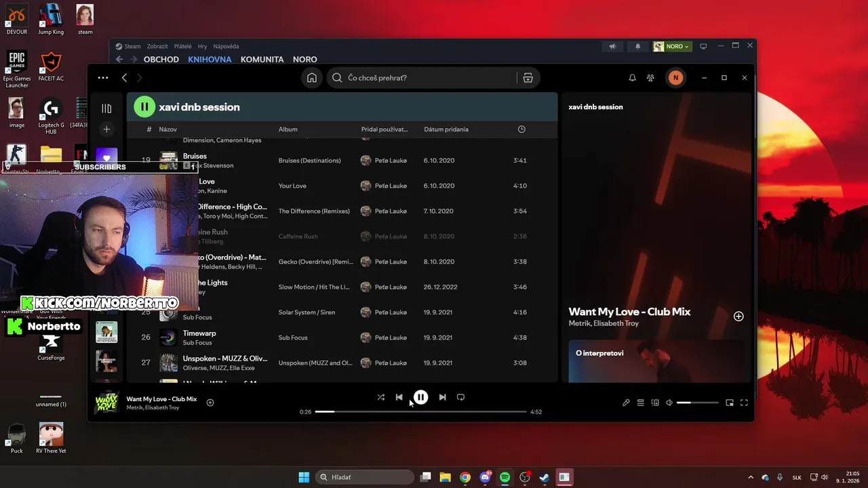This screenshot has height=488, width=868.
Task: Open the Steam notifications bell
Action: (637, 47)
